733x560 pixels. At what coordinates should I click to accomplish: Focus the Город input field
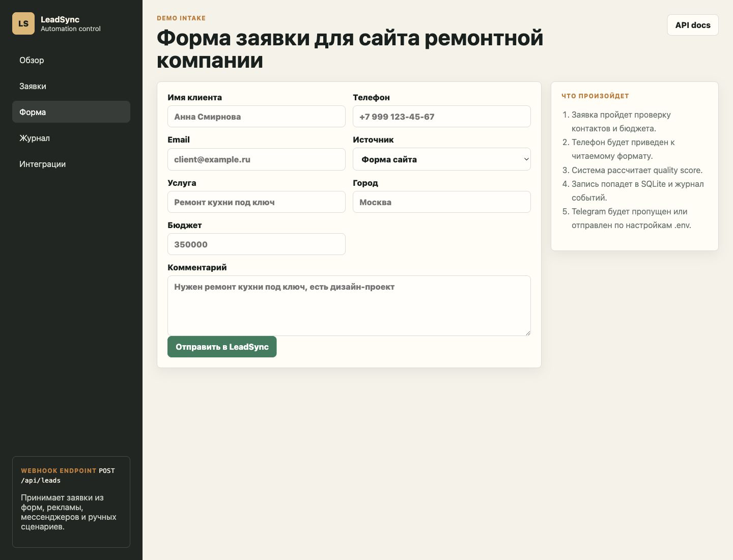click(x=442, y=202)
